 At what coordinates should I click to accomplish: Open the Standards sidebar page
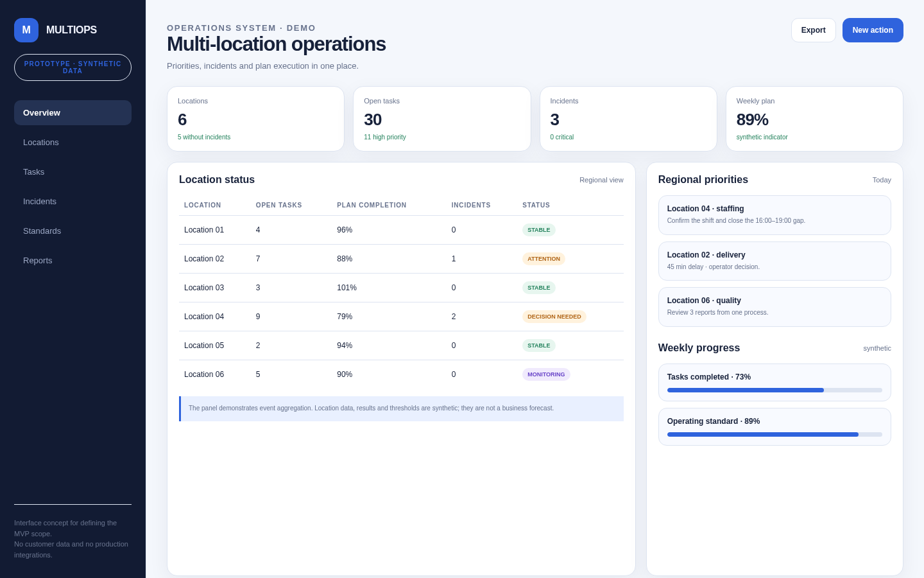[73, 231]
